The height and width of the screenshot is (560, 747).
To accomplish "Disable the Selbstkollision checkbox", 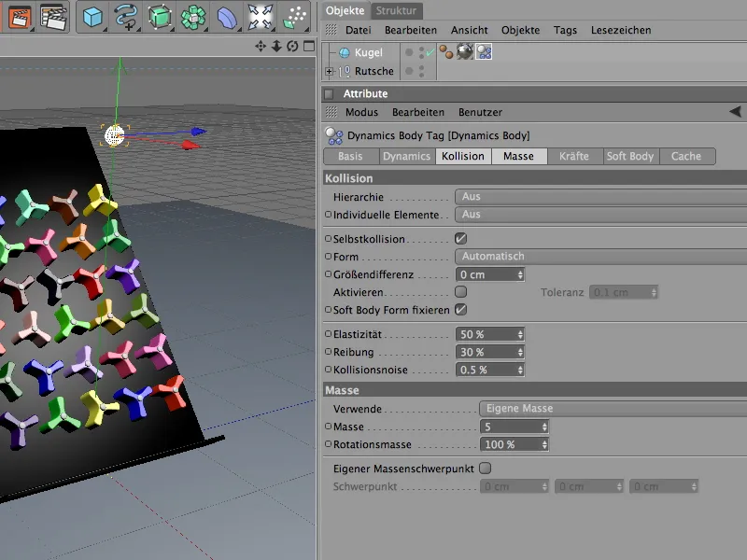I will click(x=460, y=239).
